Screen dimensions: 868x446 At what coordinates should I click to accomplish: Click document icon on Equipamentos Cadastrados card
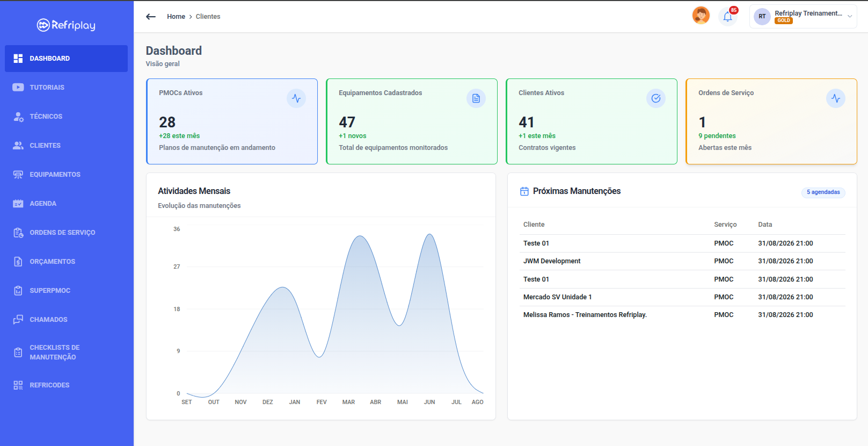tap(476, 98)
